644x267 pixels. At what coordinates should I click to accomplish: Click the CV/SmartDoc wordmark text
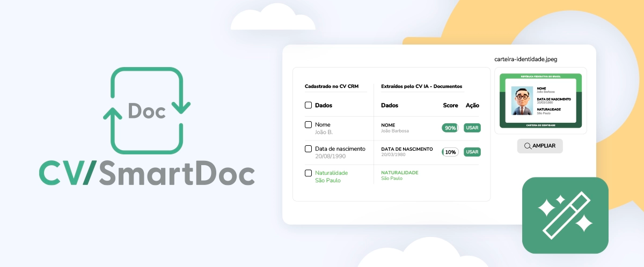point(147,174)
